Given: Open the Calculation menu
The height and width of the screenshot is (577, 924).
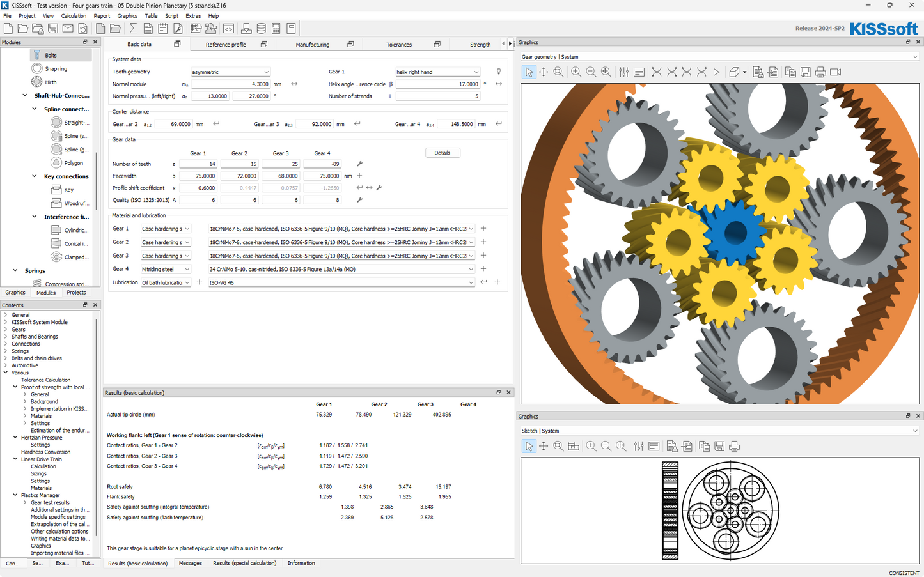Looking at the screenshot, I should pyautogui.click(x=74, y=16).
